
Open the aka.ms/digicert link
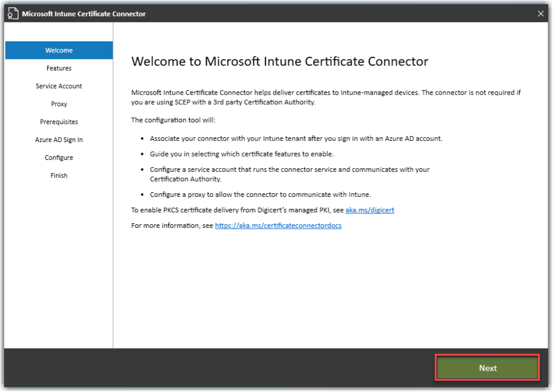[x=370, y=210]
